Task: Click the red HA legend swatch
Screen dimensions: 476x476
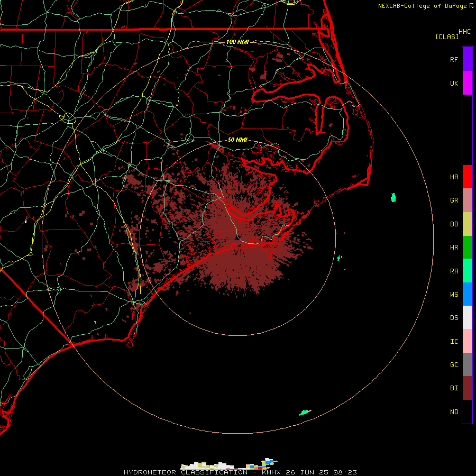Action: click(467, 177)
